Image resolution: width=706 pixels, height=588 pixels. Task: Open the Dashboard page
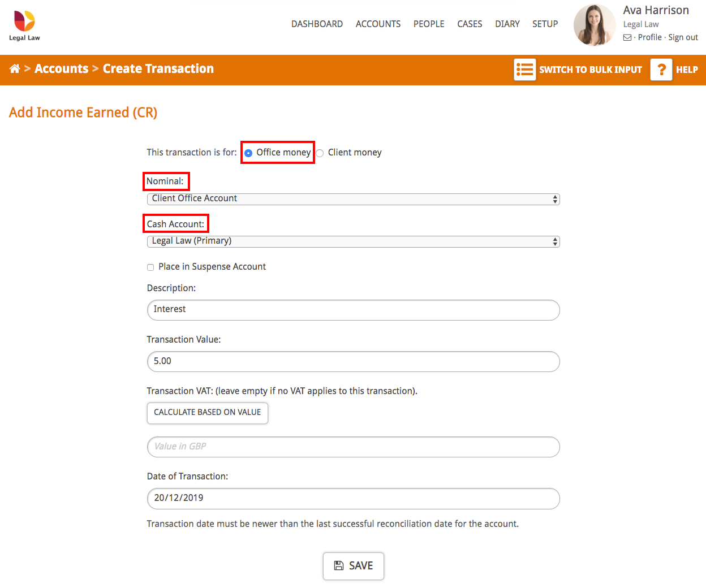pos(317,24)
